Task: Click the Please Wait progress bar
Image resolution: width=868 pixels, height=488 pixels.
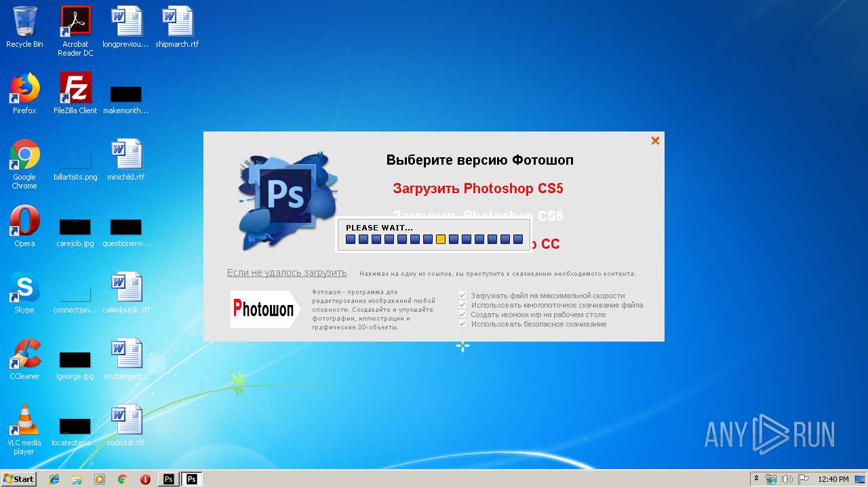Action: click(x=434, y=239)
